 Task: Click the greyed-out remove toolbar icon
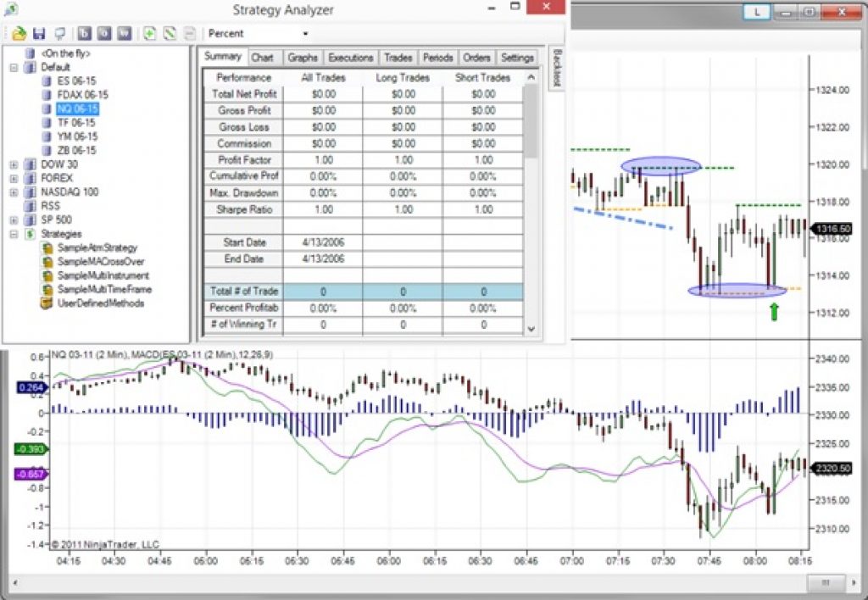pos(189,34)
